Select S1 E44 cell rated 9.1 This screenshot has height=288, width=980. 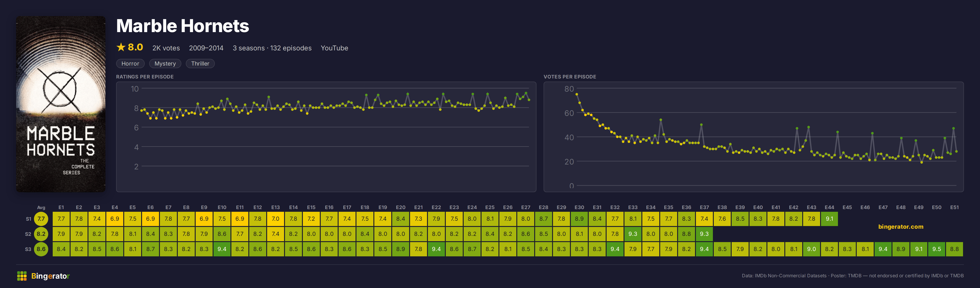pyautogui.click(x=829, y=219)
